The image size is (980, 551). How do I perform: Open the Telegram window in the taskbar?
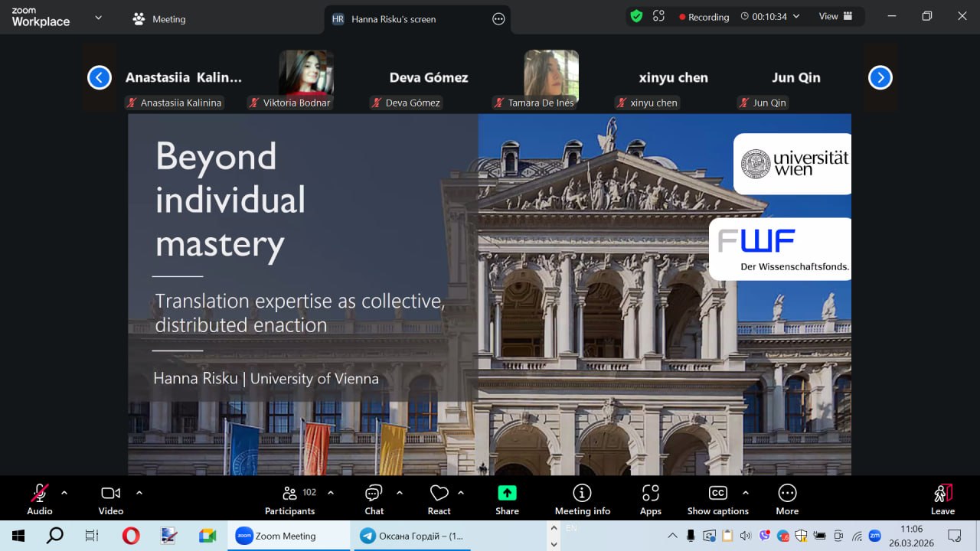point(412,536)
